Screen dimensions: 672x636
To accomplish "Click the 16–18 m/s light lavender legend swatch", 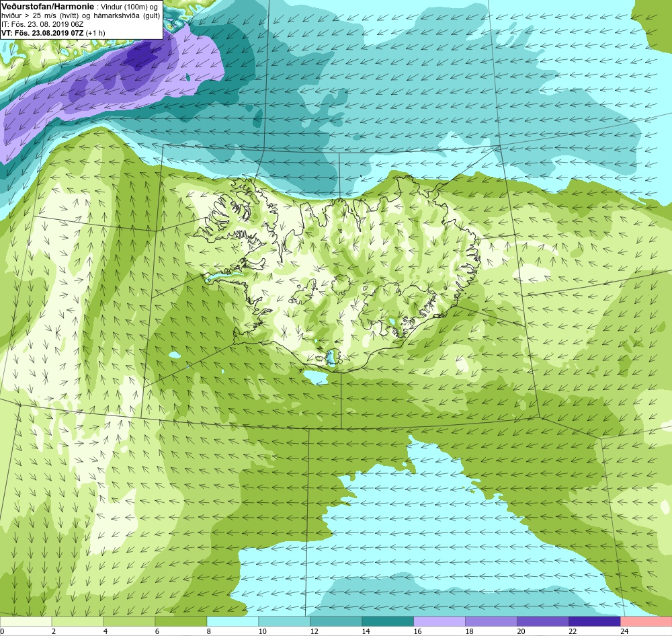I will click(439, 621).
